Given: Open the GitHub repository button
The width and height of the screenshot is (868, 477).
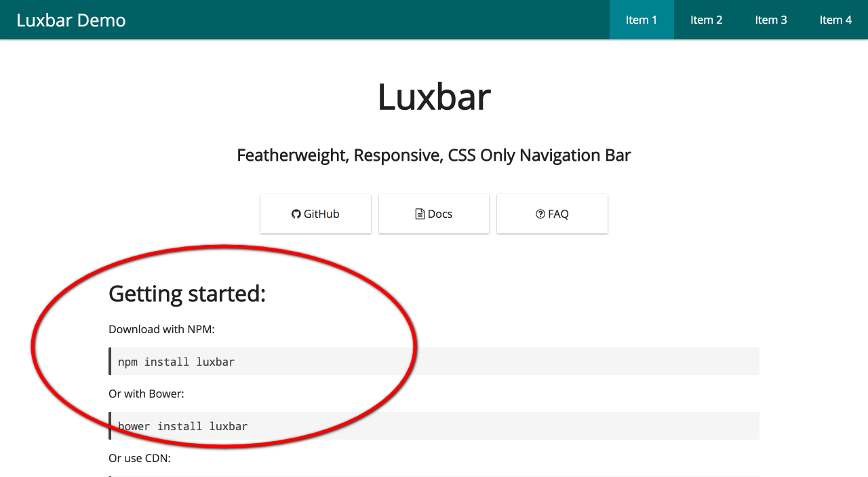Looking at the screenshot, I should tap(315, 214).
